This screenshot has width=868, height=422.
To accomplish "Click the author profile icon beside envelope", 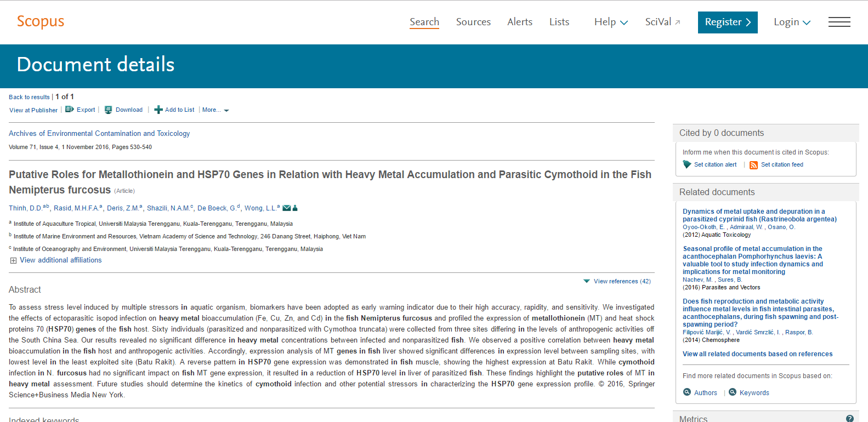I will point(295,208).
